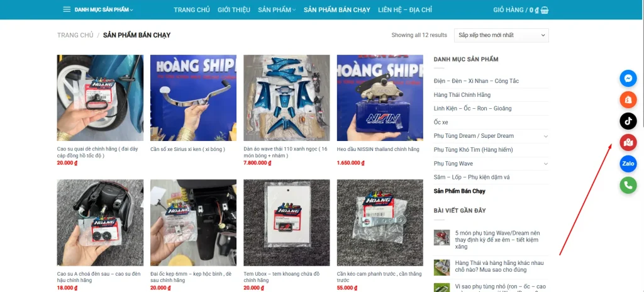Expand the Phụ Tùng Wave category
This screenshot has height=292, width=644.
point(545,164)
